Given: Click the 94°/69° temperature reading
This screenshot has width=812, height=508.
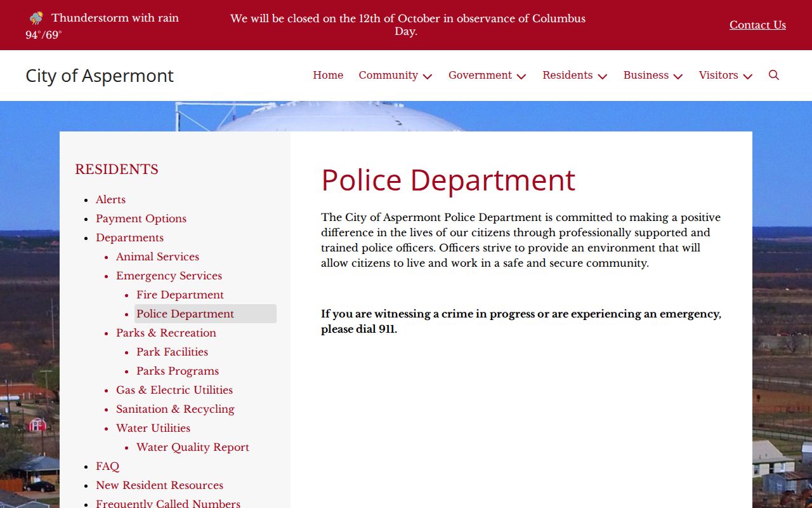Looking at the screenshot, I should pos(44,35).
